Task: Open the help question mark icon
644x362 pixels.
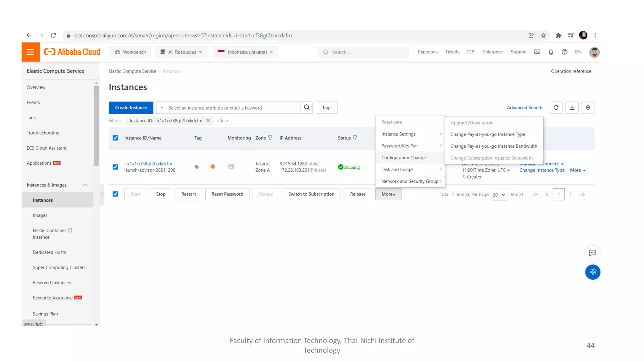Action: pyautogui.click(x=564, y=52)
